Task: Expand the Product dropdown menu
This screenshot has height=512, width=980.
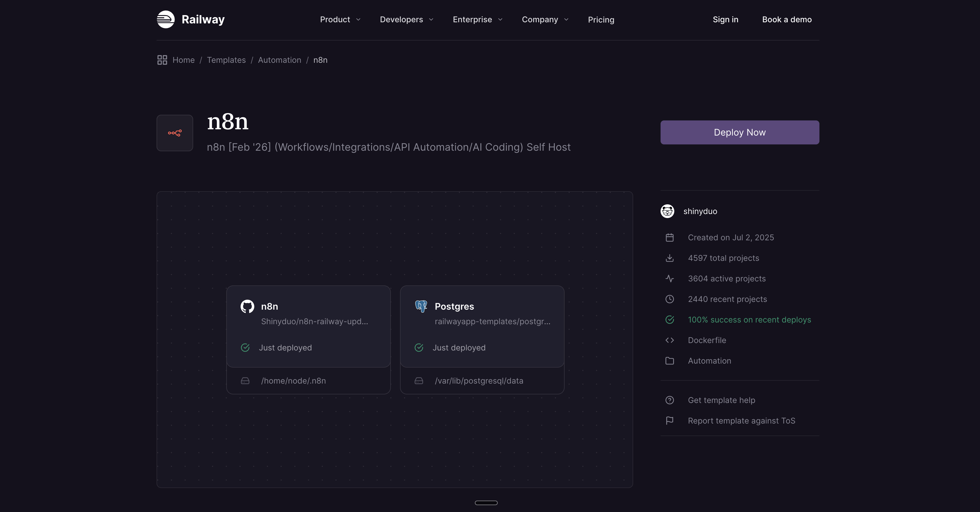Action: 340,19
